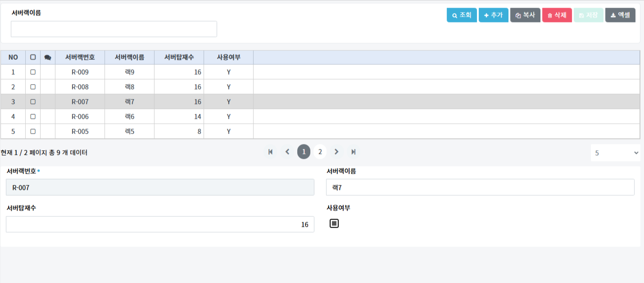Image resolution: width=644 pixels, height=283 pixels.
Task: Toggle the 사용여부 checkbox in detail form
Action: pyautogui.click(x=334, y=223)
